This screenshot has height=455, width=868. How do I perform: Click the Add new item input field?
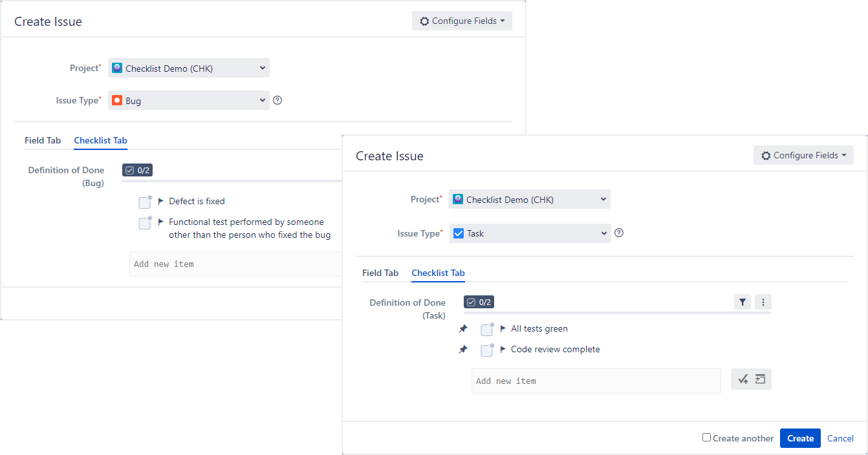[x=595, y=381]
